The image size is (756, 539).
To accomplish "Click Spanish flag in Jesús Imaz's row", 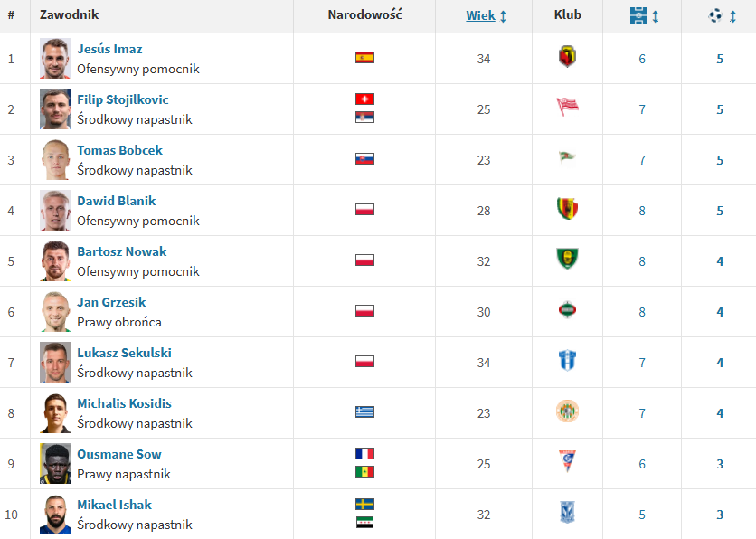I will 365,58.
